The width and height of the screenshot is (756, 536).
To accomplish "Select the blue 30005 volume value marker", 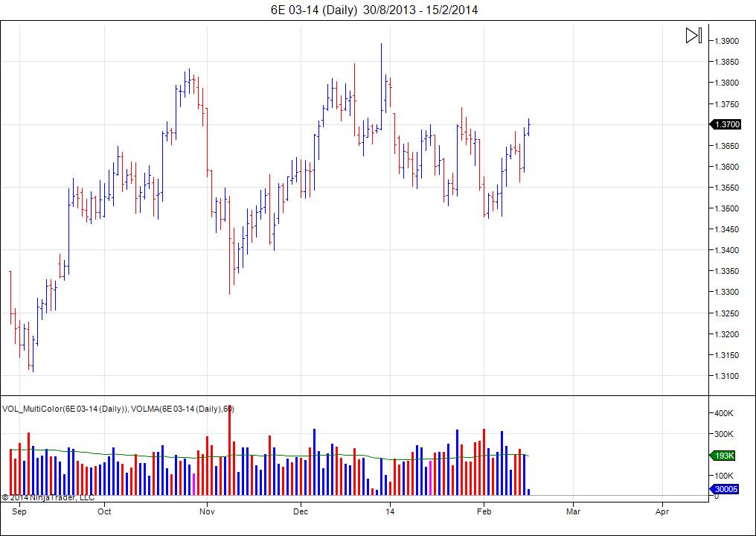I will 725,489.
